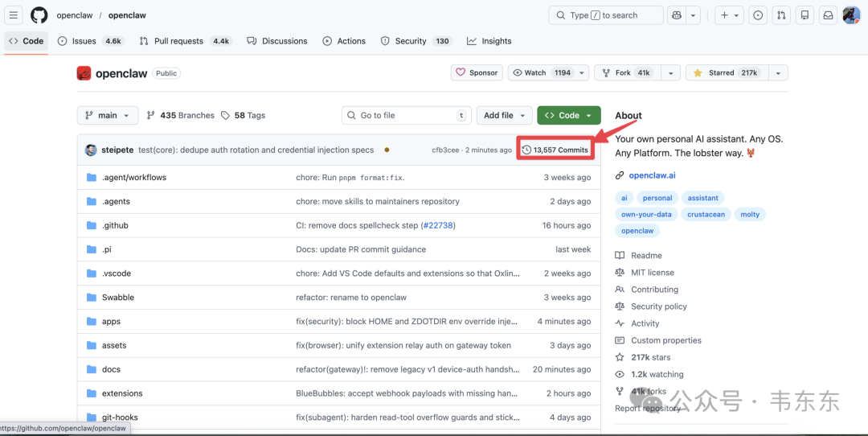Screen dimensions: 868x436
Task: Open the main branch selector
Action: (108, 115)
